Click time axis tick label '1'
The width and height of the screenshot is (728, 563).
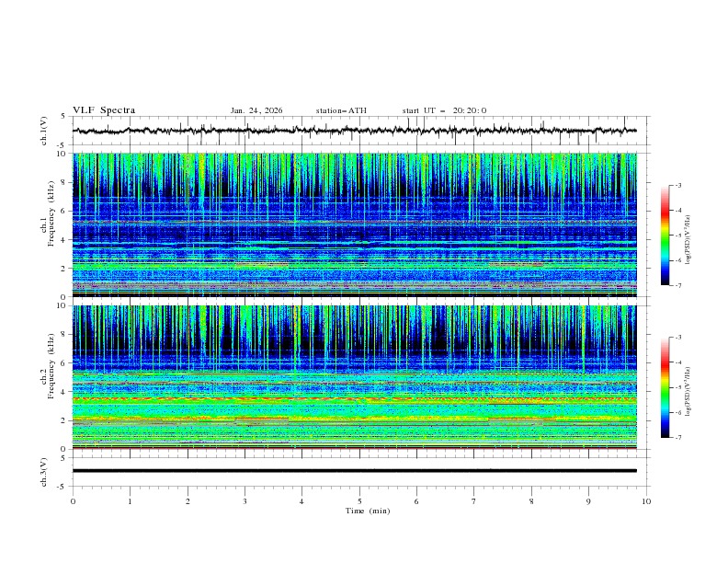(130, 501)
